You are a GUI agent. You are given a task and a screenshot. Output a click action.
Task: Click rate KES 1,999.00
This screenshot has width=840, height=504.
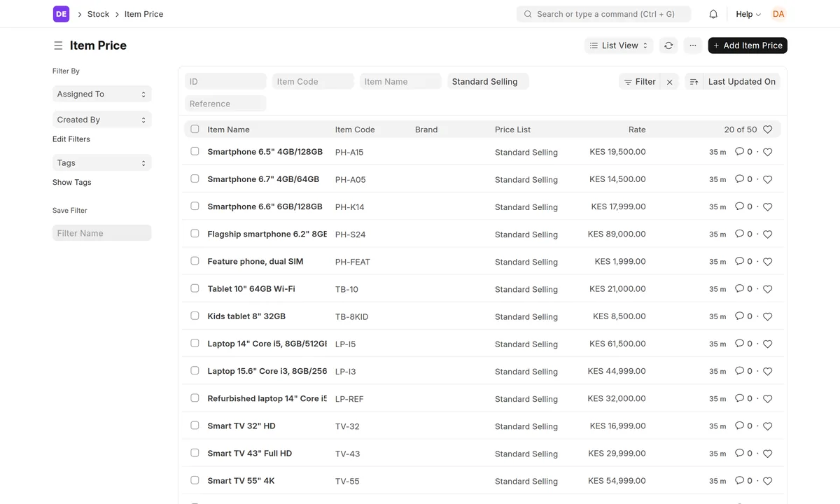pyautogui.click(x=620, y=261)
